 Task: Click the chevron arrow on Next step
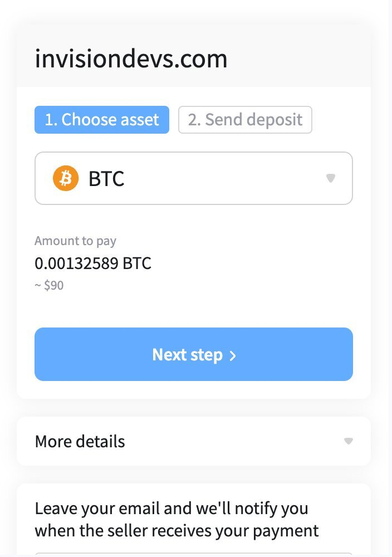(x=233, y=356)
